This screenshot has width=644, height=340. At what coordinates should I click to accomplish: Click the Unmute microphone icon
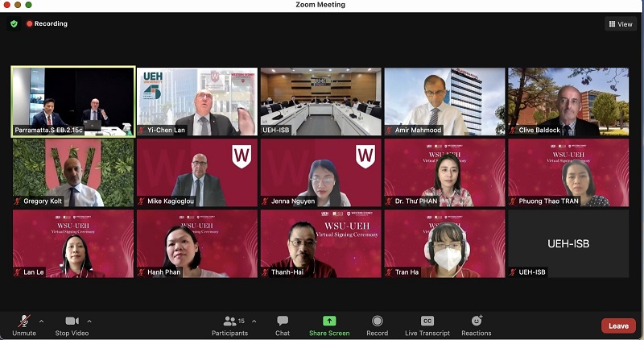click(24, 321)
